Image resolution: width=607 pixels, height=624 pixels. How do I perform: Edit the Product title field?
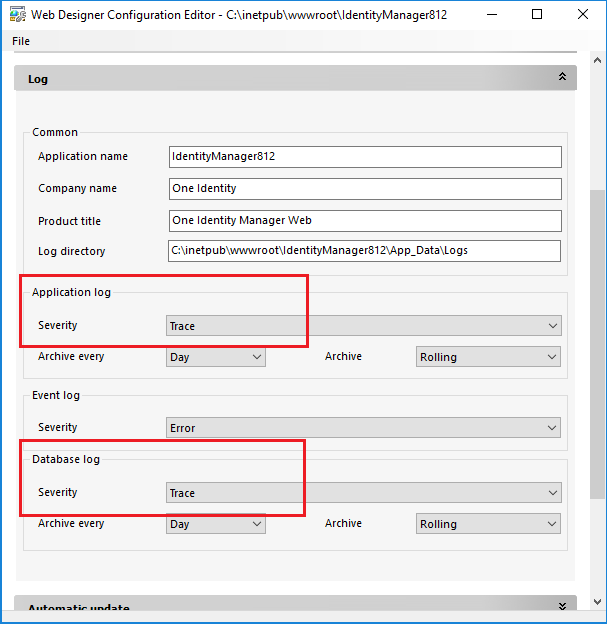tap(365, 221)
